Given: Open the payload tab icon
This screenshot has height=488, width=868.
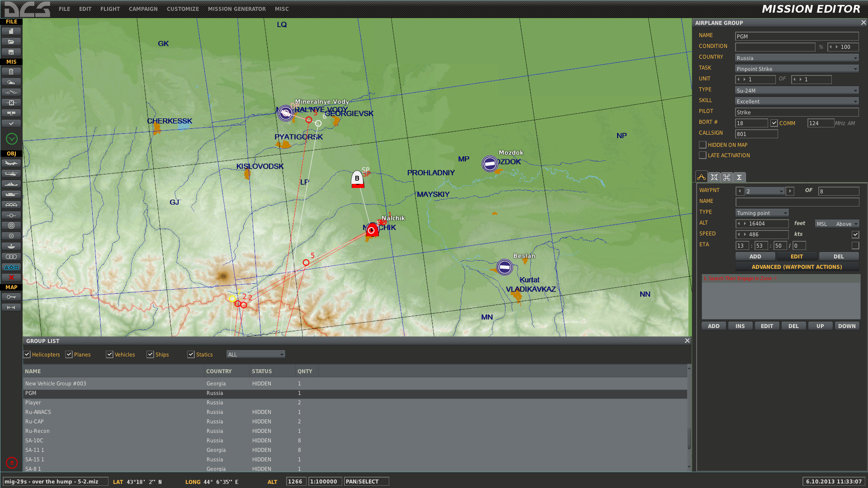Looking at the screenshot, I should [x=714, y=177].
